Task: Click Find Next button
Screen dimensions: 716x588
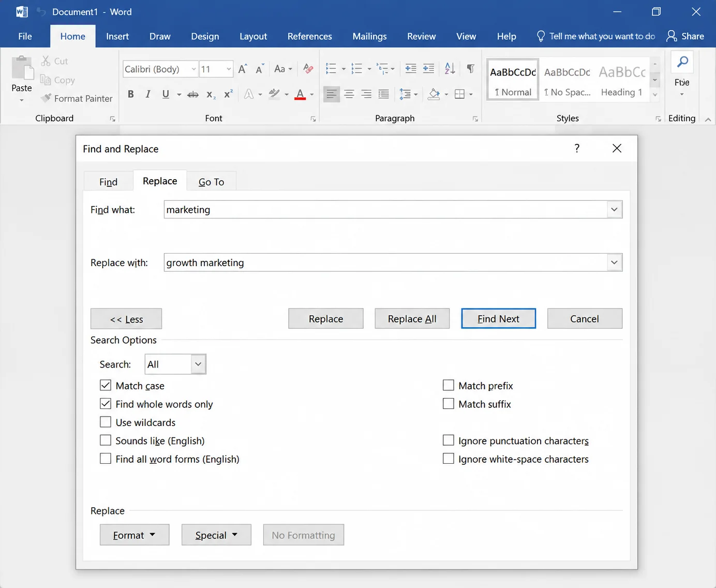Action: click(498, 319)
